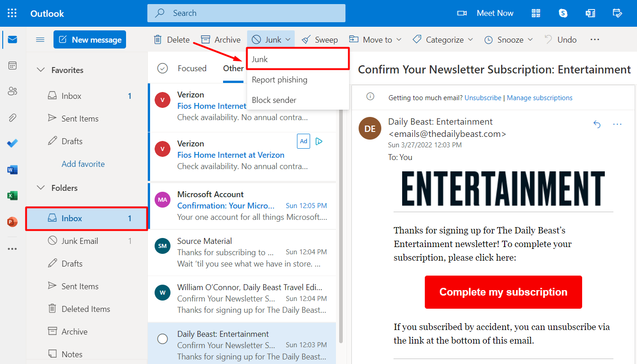Select second Verizon ad via V avatar

click(x=162, y=149)
